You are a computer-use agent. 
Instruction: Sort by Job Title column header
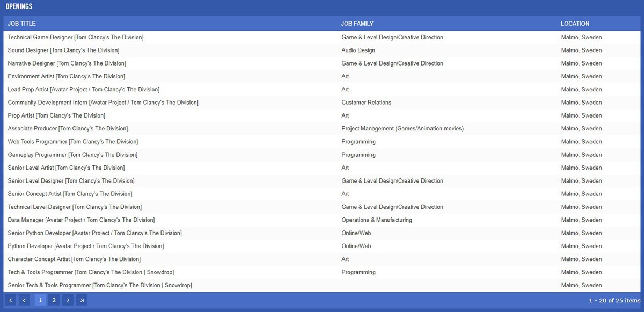pyautogui.click(x=22, y=24)
